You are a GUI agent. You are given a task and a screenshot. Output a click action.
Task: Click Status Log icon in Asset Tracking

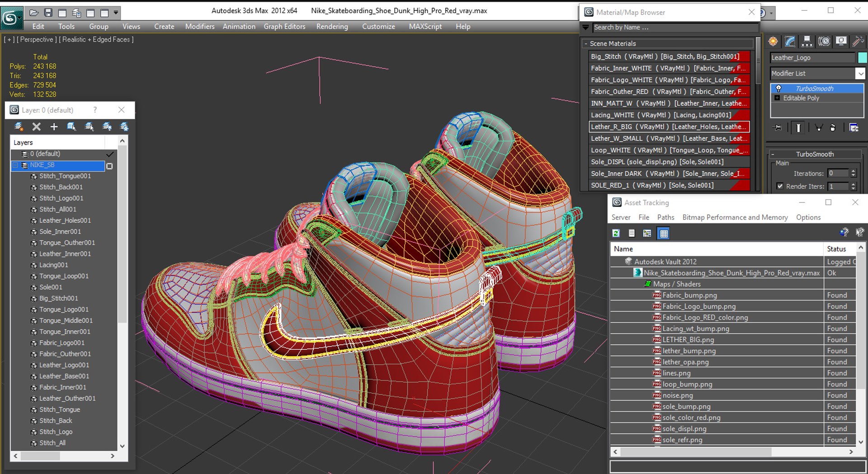[x=632, y=233]
